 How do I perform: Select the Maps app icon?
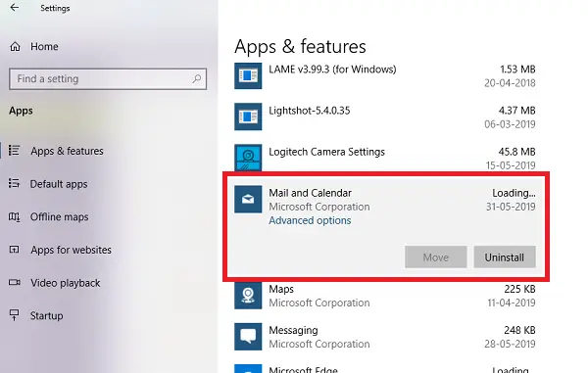[x=248, y=296]
